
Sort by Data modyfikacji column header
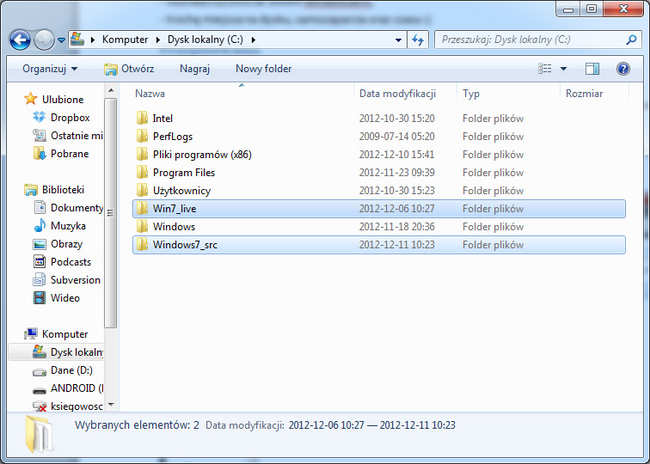397,94
